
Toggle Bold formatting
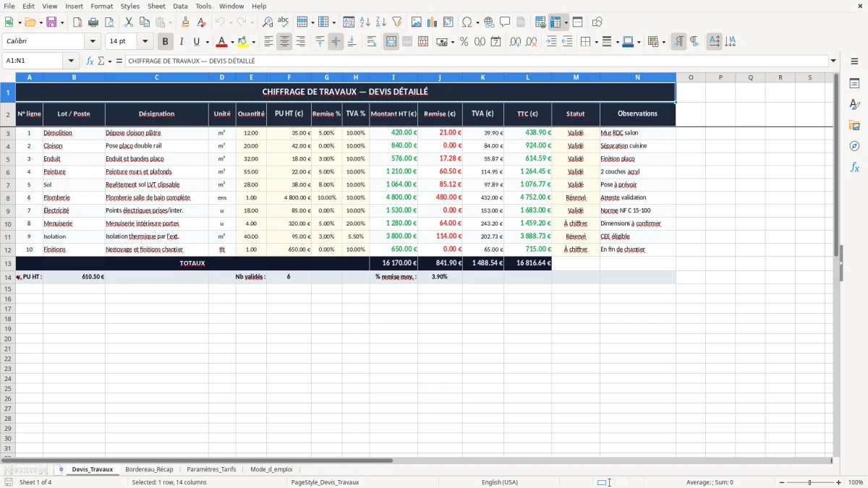pos(166,42)
